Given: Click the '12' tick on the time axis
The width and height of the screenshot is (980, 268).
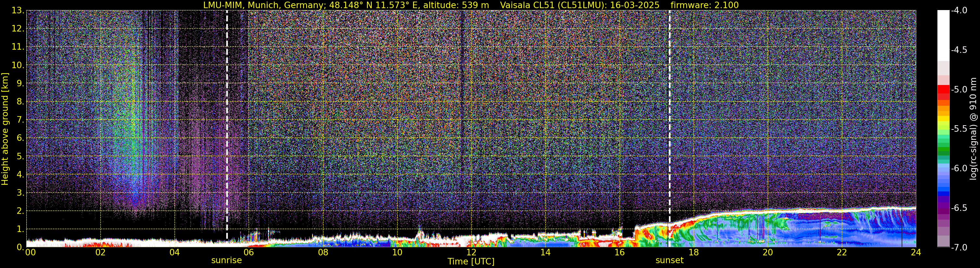Looking at the screenshot, I should click(471, 252).
